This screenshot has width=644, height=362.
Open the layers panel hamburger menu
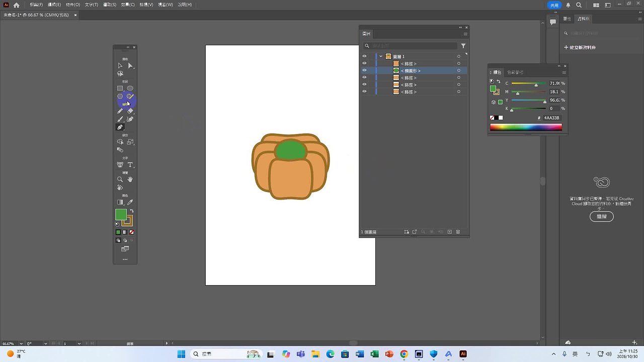[465, 34]
